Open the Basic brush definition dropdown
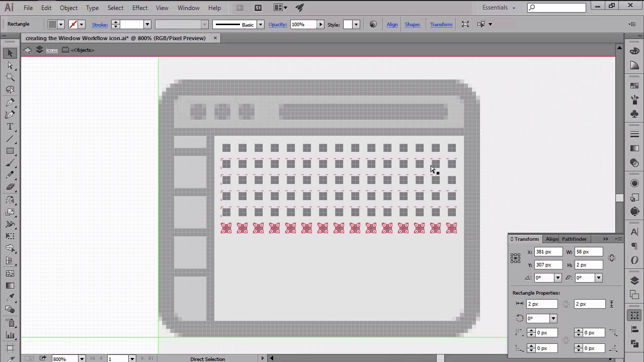Image resolution: width=644 pixels, height=362 pixels. click(x=260, y=24)
